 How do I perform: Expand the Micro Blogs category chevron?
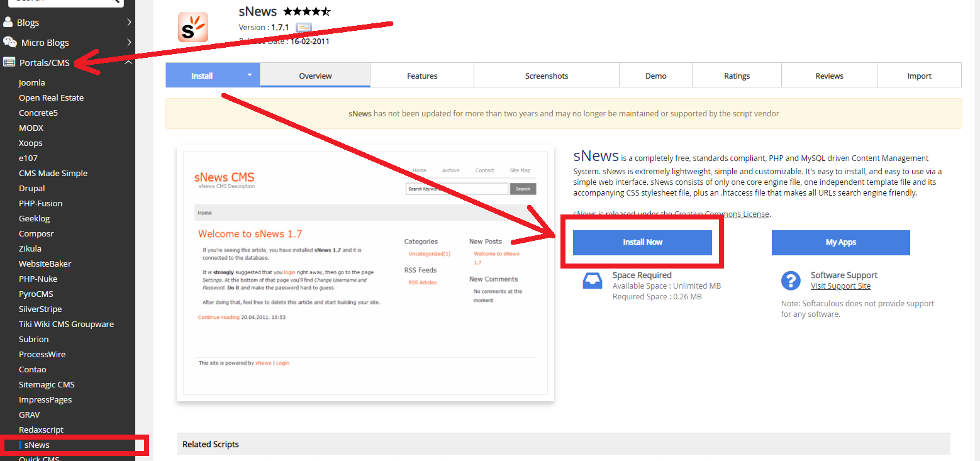(x=128, y=43)
